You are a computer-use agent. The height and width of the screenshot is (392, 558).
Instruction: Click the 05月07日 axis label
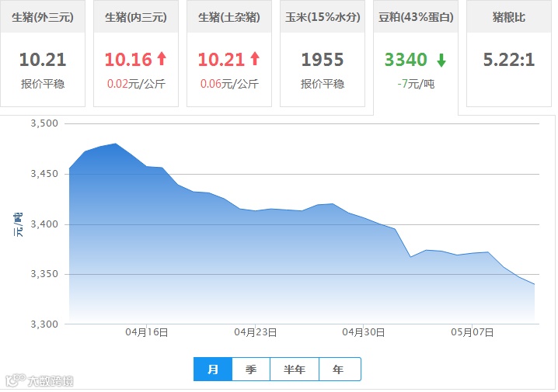point(472,332)
